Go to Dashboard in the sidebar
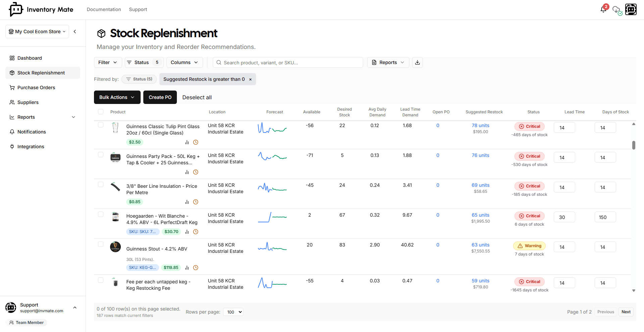Screen dimensions: 644x332 click(x=43, y=58)
